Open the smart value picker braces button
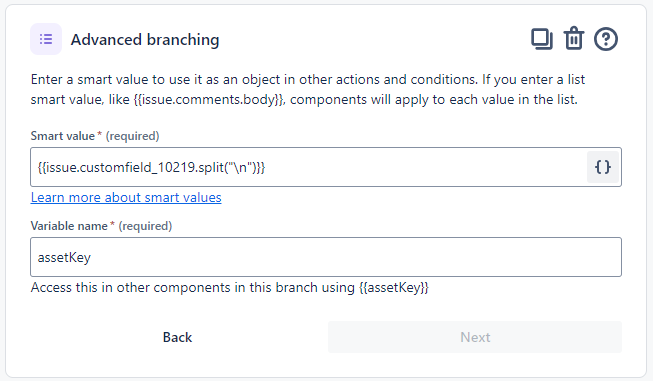The width and height of the screenshot is (653, 381). (x=603, y=167)
